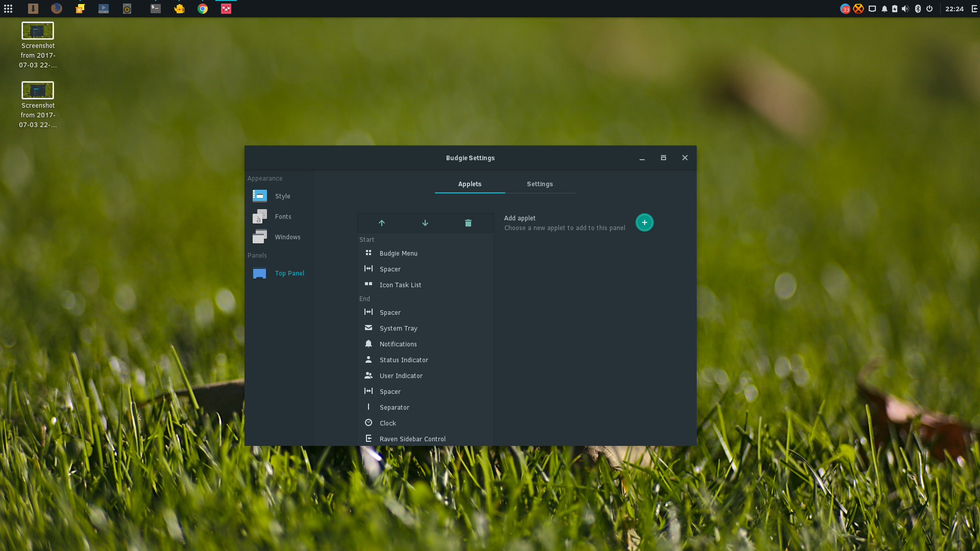
Task: Open Windows appearance settings
Action: coord(280,237)
